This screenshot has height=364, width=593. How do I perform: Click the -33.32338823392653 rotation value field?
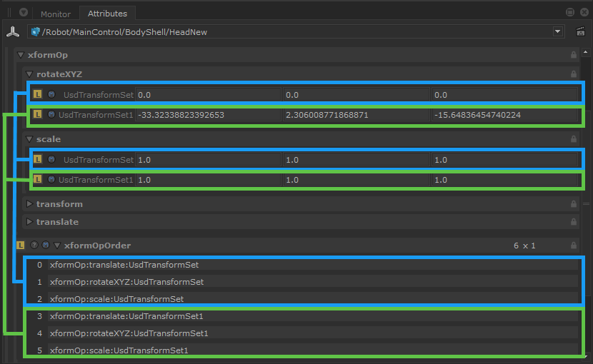[207, 115]
